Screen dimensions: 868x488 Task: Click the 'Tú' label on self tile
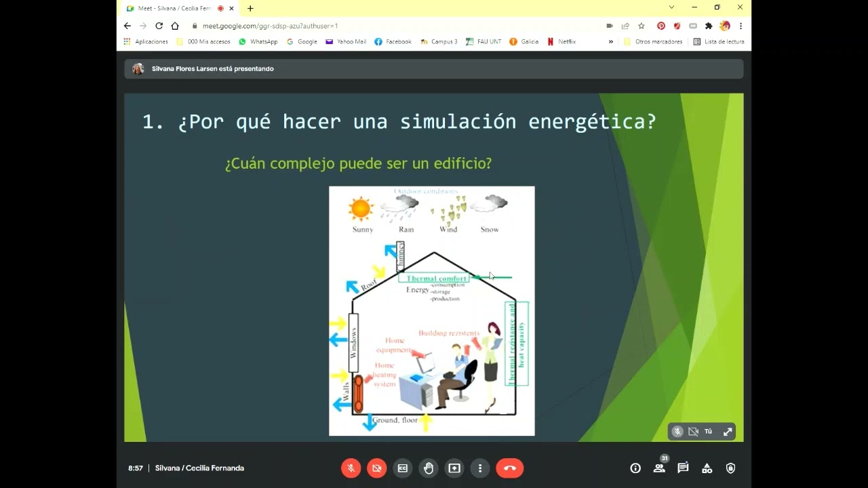[708, 432]
